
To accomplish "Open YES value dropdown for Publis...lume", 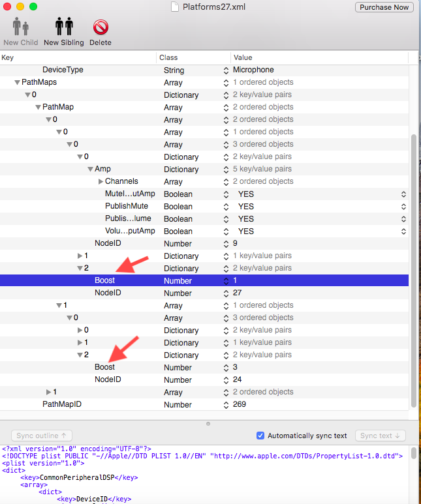I will [x=403, y=219].
